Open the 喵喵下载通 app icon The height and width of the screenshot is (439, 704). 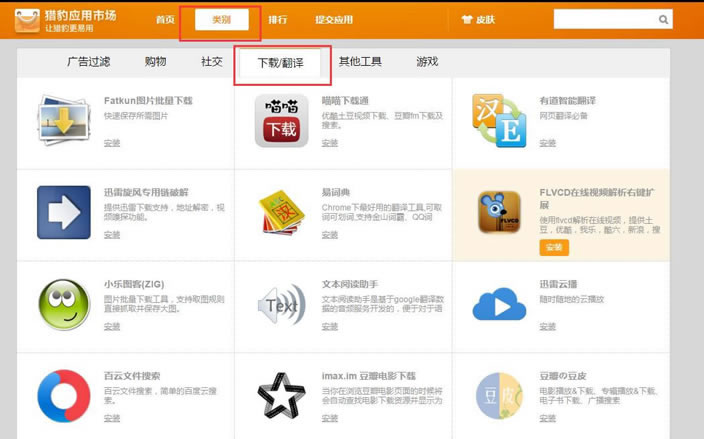[x=281, y=122]
